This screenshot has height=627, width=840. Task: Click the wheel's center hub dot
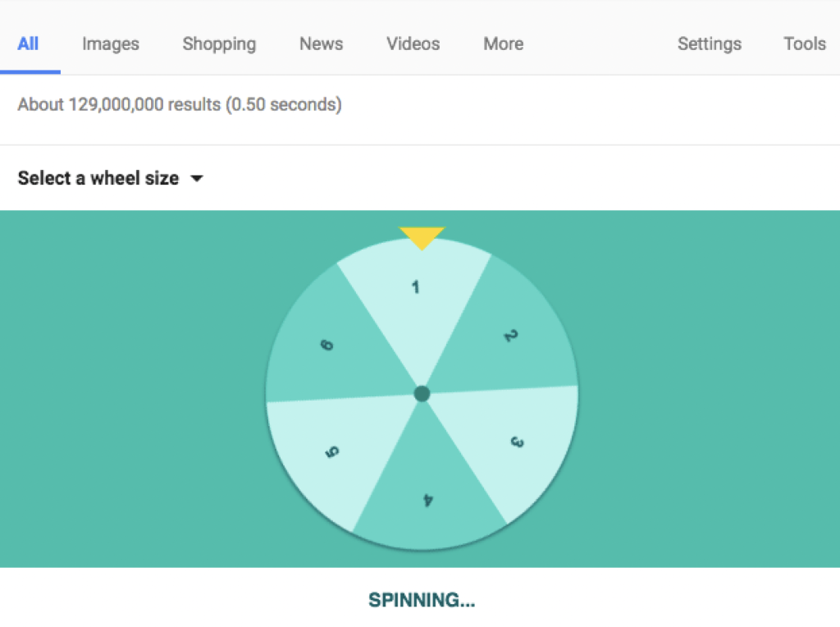click(422, 394)
